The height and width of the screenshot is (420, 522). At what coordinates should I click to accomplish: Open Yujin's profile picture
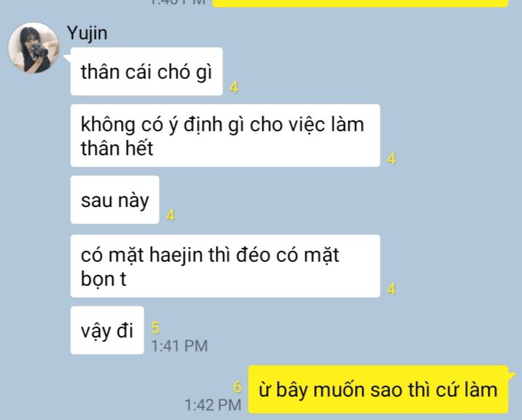coord(34,47)
